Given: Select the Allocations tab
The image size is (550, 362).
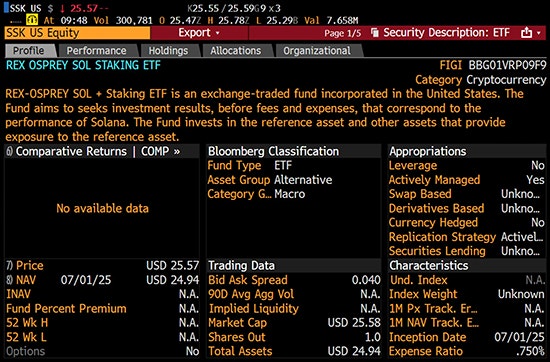Looking at the screenshot, I should (235, 51).
